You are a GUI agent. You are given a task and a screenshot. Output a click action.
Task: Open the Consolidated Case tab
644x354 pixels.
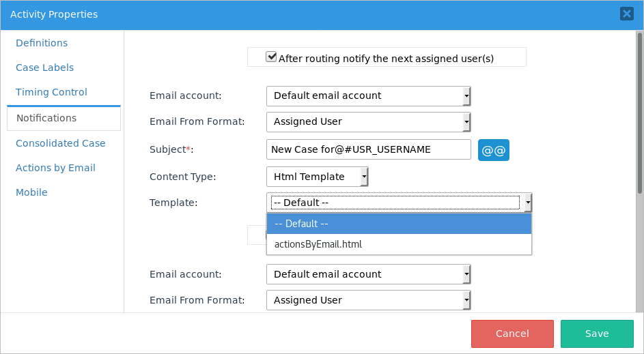(x=61, y=143)
